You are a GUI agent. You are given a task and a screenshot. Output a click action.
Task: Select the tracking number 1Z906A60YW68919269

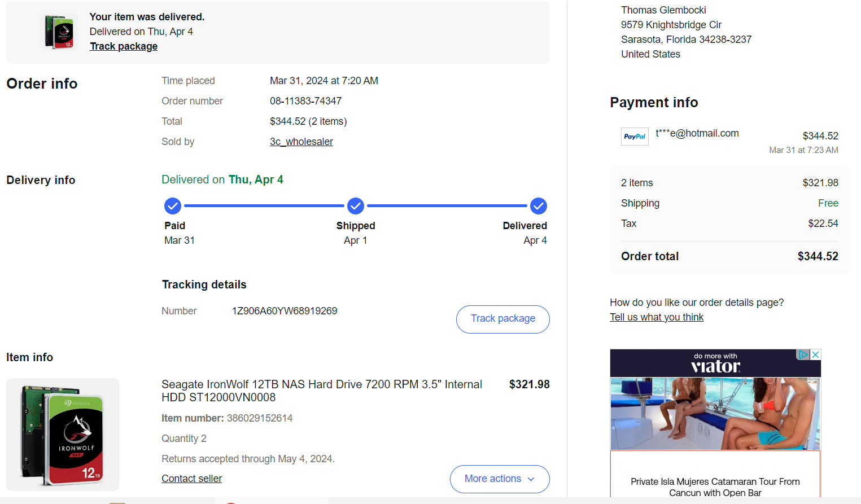coord(285,311)
